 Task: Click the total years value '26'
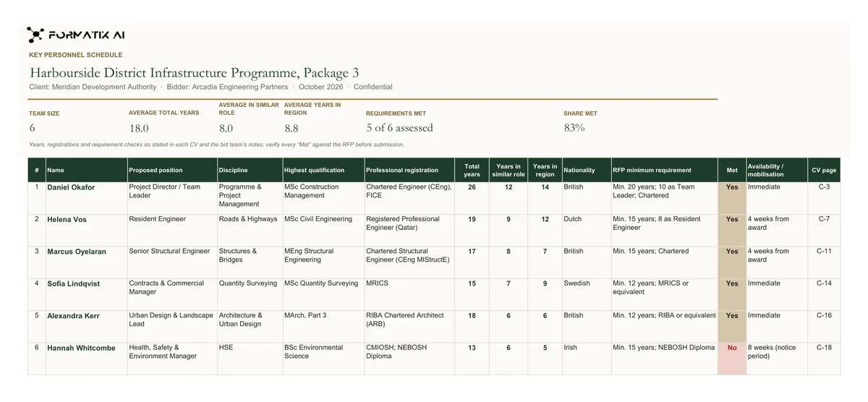pos(472,187)
